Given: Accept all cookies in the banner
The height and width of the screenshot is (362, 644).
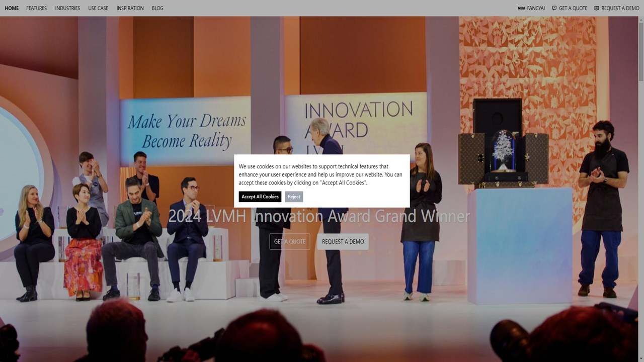Looking at the screenshot, I should tap(260, 197).
